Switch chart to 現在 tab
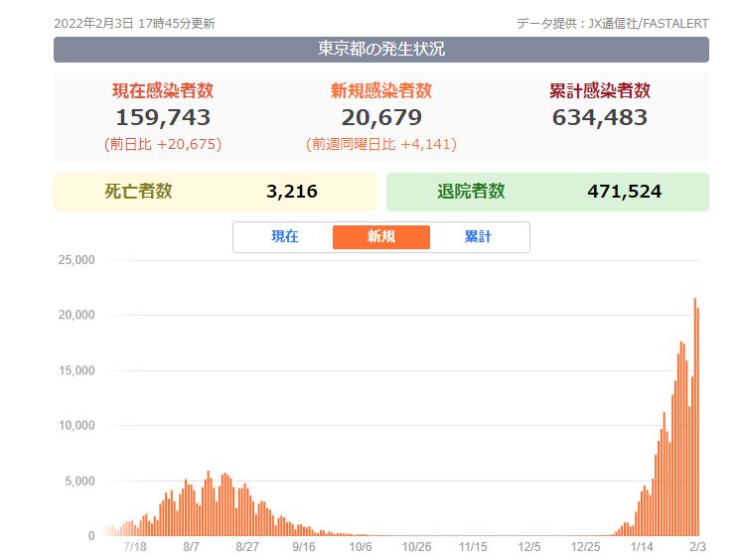742x560 pixels. coord(285,236)
